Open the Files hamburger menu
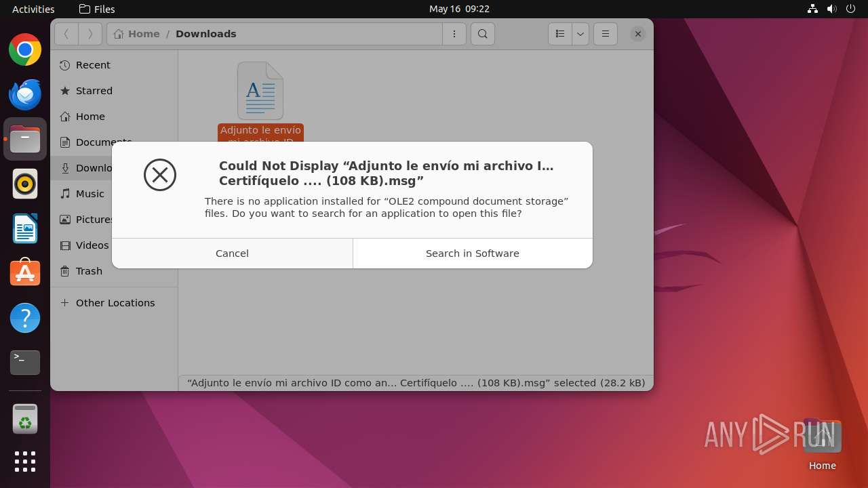Image resolution: width=868 pixels, height=488 pixels. [606, 34]
